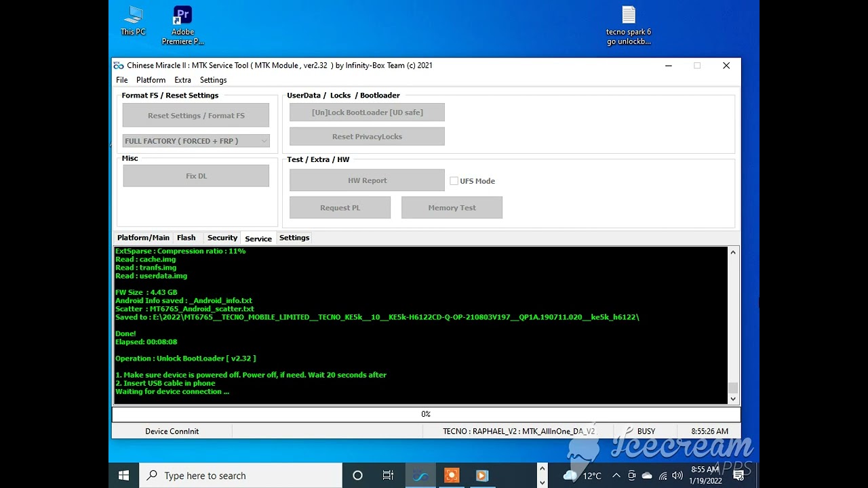Open notification center icon
Screen dimensions: 868x488
[738, 476]
